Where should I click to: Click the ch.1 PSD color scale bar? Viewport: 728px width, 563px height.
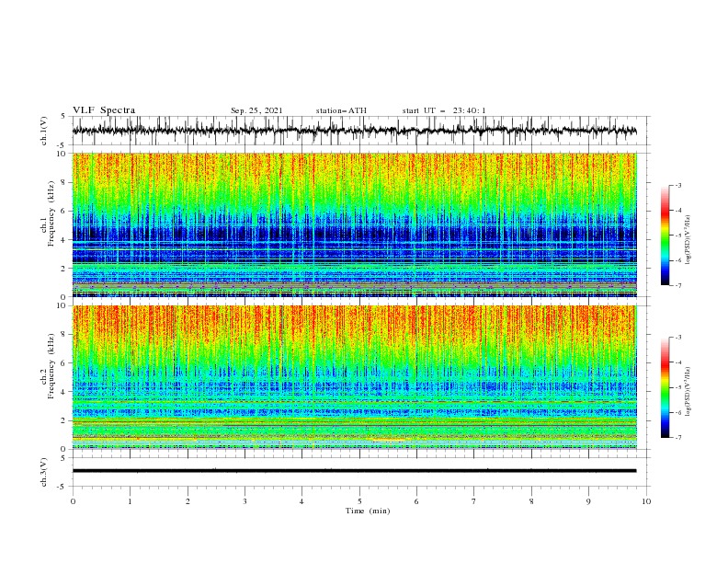[x=665, y=235]
